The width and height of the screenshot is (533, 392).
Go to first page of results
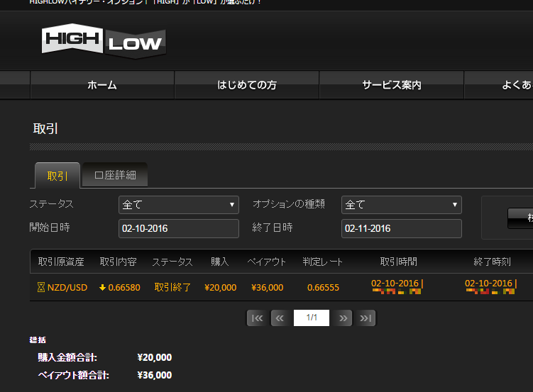click(257, 318)
